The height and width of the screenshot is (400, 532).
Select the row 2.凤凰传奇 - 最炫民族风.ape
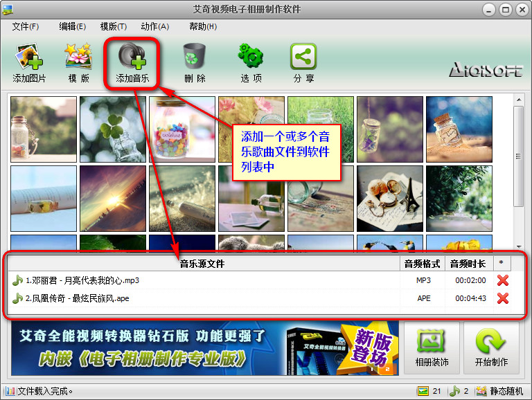pos(261,298)
